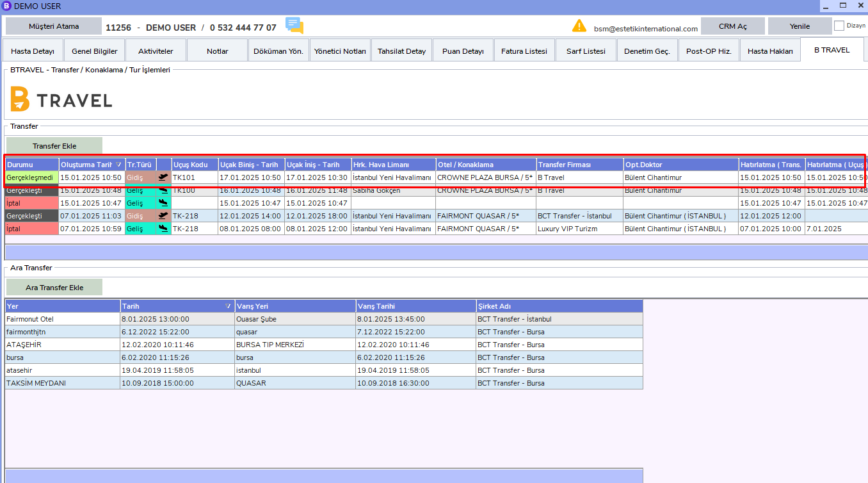Image resolution: width=868 pixels, height=483 pixels.
Task: Click the Ouasar Şube destination cell
Action: coord(295,319)
